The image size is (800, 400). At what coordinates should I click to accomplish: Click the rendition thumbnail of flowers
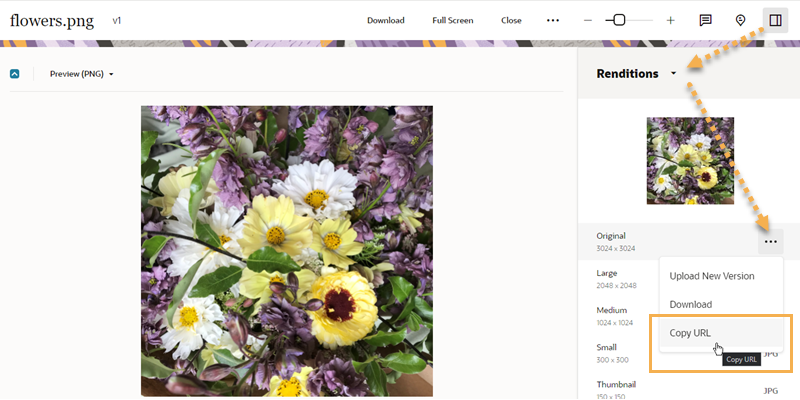pos(690,161)
